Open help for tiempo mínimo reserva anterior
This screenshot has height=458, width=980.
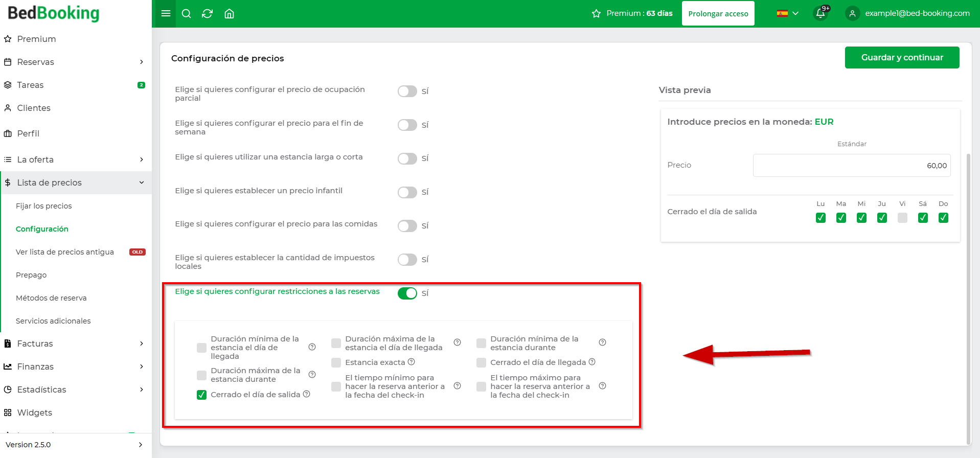(x=457, y=386)
